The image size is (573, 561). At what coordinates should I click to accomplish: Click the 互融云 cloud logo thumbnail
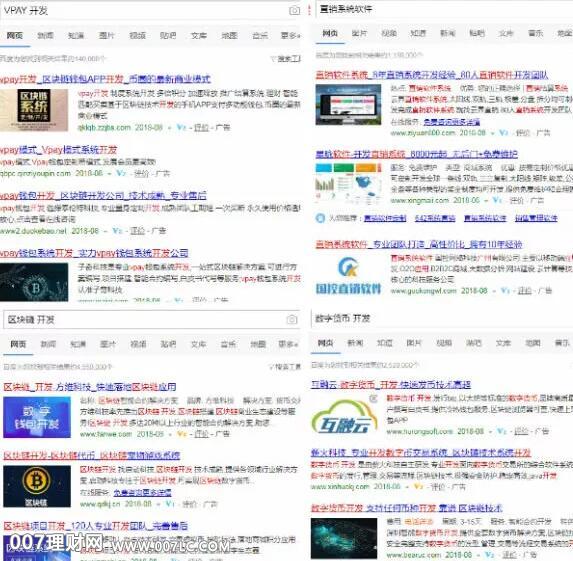pyautogui.click(x=345, y=416)
